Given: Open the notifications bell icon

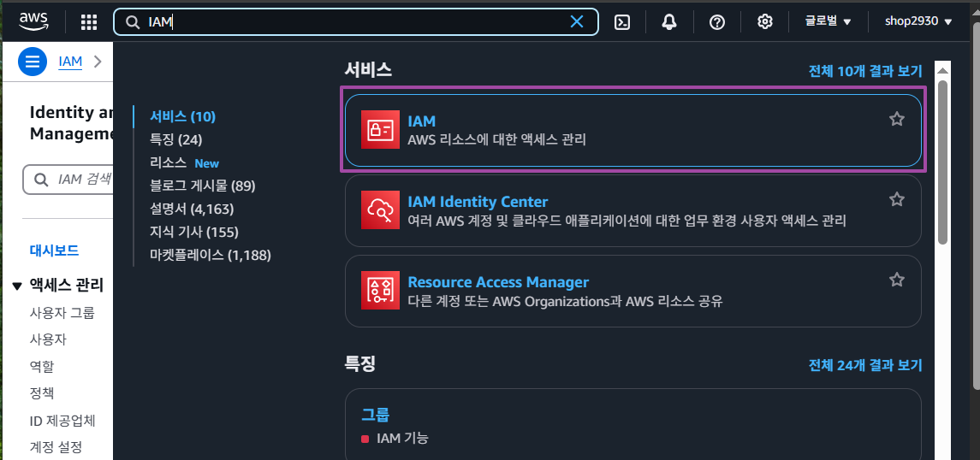Looking at the screenshot, I should tap(669, 22).
